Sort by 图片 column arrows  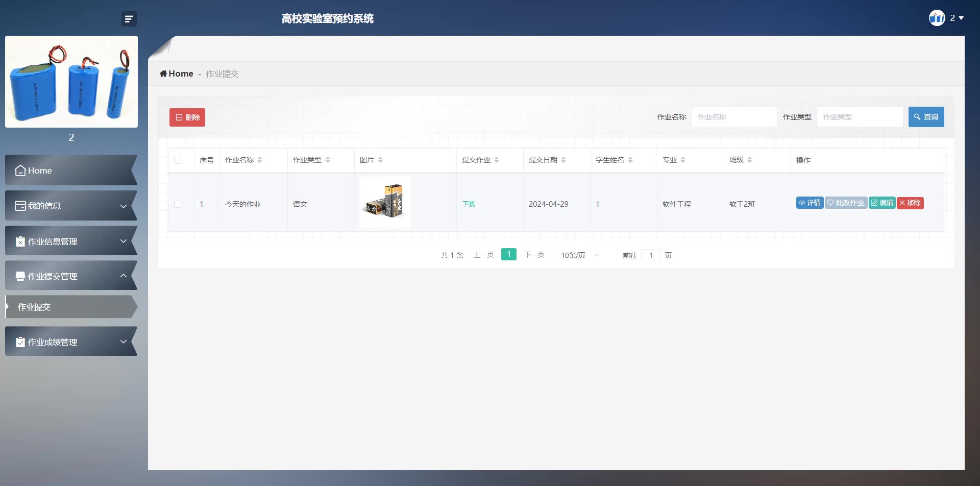(380, 160)
